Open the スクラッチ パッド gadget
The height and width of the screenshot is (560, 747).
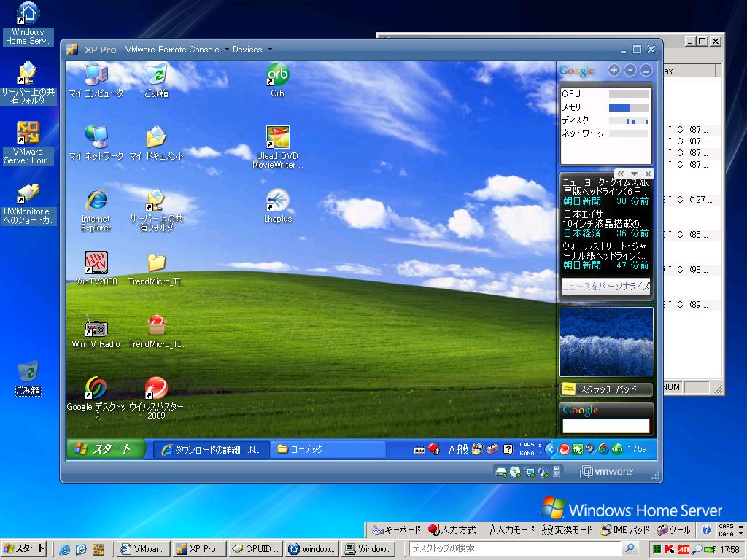[x=606, y=389]
